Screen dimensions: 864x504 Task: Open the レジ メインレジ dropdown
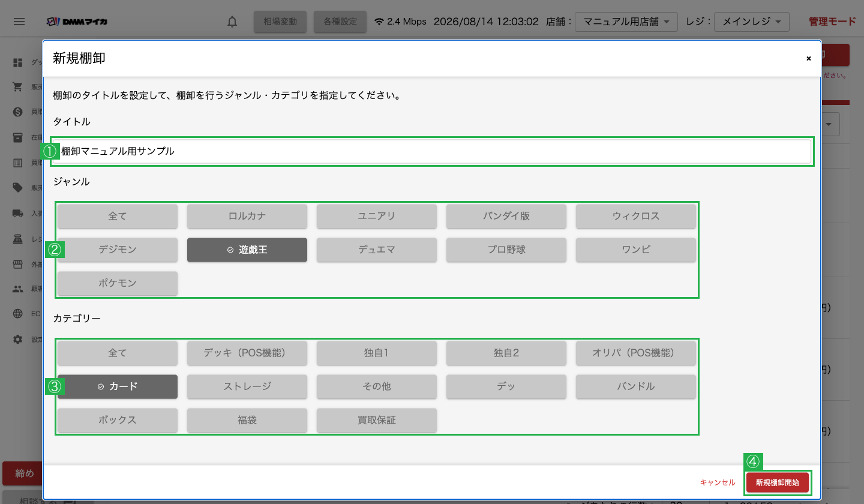(752, 22)
